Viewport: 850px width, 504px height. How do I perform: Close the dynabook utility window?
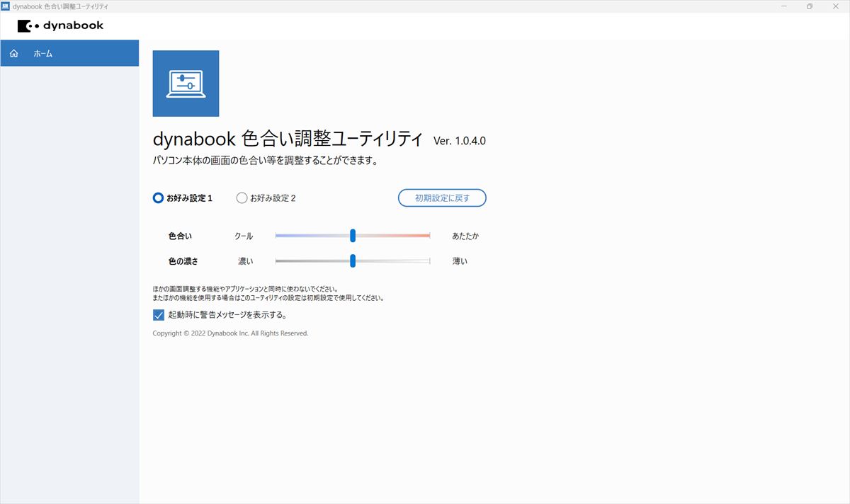pyautogui.click(x=836, y=6)
